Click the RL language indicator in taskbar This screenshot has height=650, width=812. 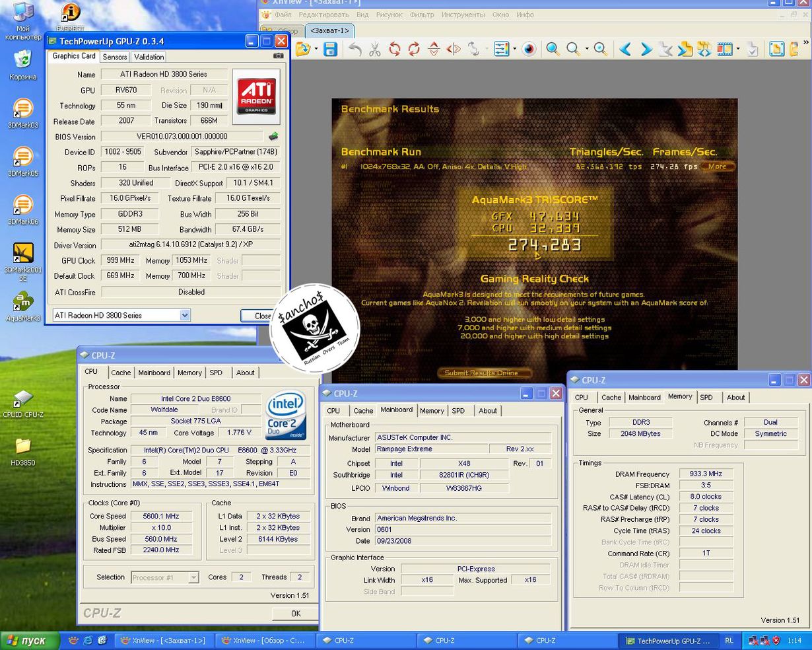(x=729, y=640)
